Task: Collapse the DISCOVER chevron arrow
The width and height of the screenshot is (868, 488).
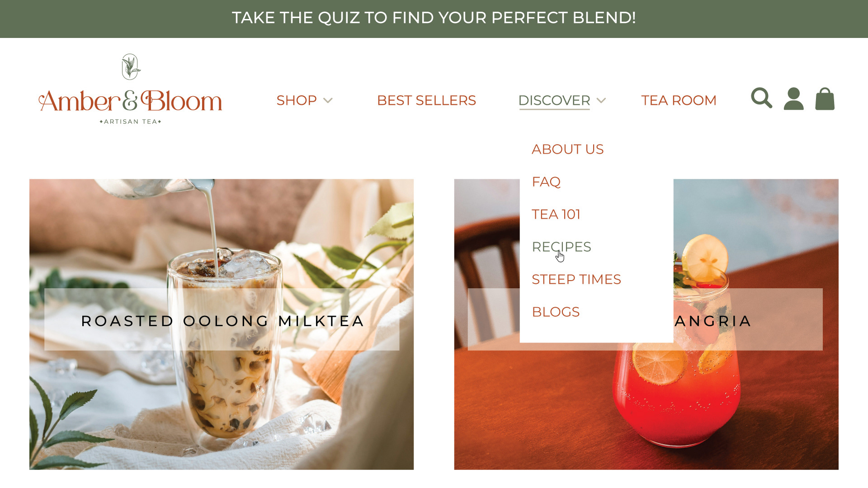Action: point(601,100)
